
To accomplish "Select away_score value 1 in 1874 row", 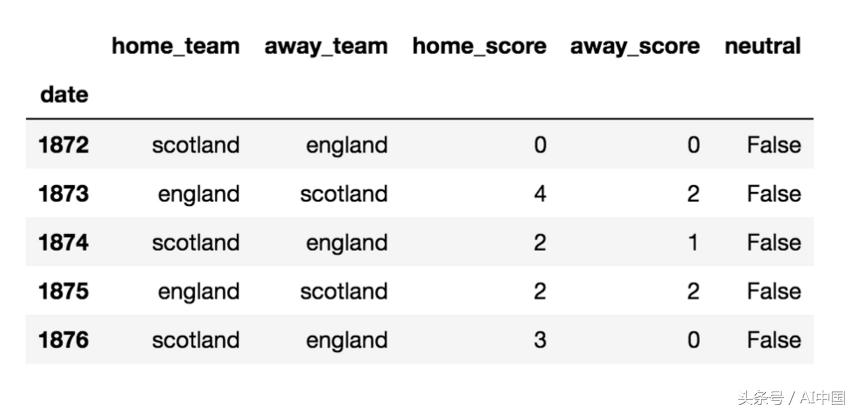I will click(x=693, y=243).
